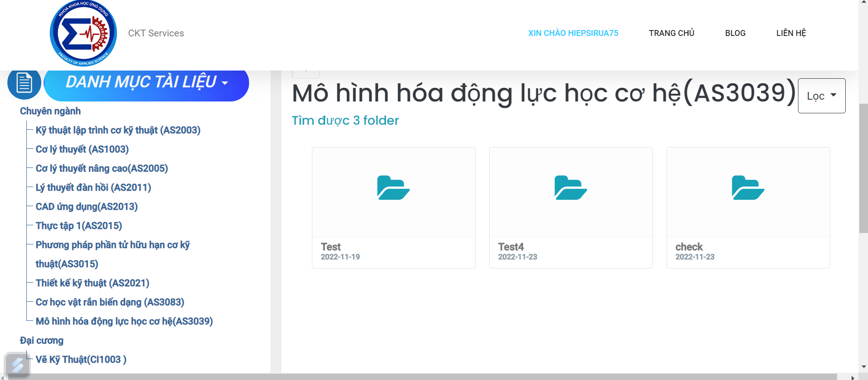Select Mô hình hóa động lực học cơ hệ(AS3039) in sidebar
Screen dimensions: 868x380
tap(124, 321)
